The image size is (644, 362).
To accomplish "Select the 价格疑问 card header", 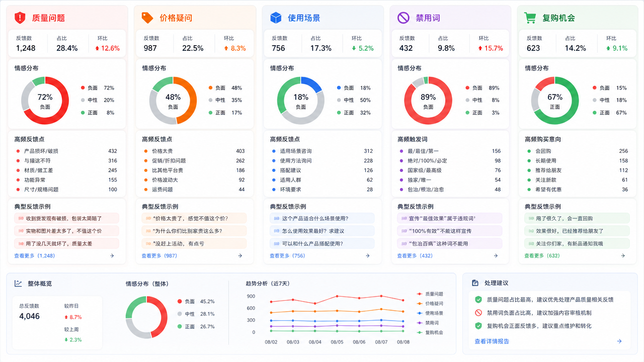I will click(194, 18).
